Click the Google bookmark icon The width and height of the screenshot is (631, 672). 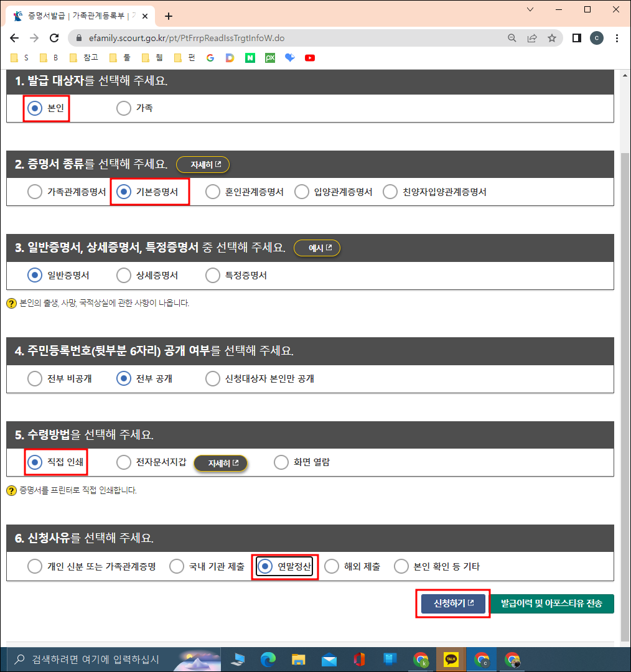coord(210,57)
